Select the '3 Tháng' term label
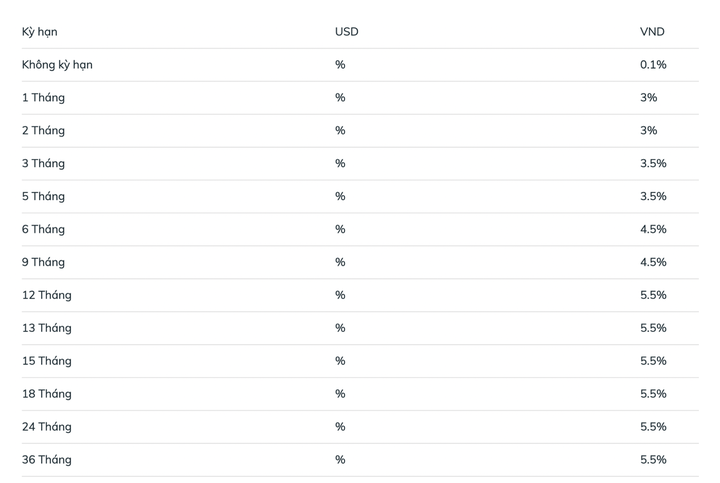The image size is (720, 483). coord(43,163)
